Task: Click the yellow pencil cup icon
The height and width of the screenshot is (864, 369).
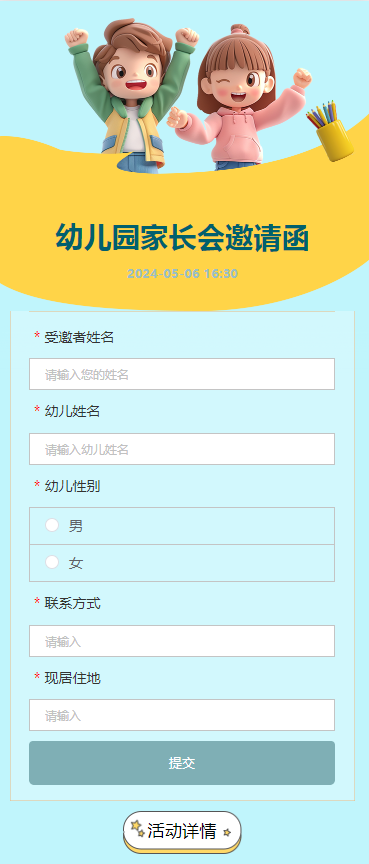Action: click(331, 131)
